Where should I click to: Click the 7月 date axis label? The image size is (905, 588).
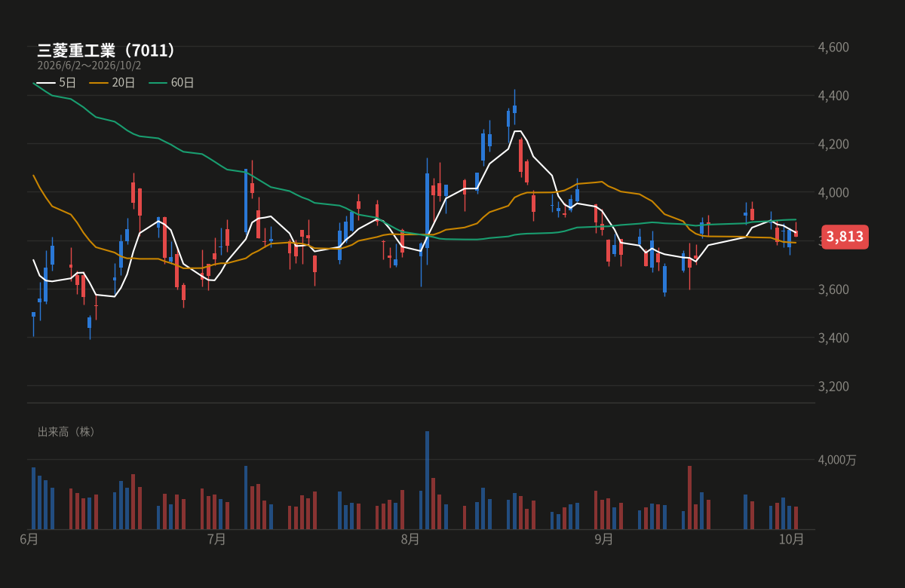pyautogui.click(x=216, y=539)
